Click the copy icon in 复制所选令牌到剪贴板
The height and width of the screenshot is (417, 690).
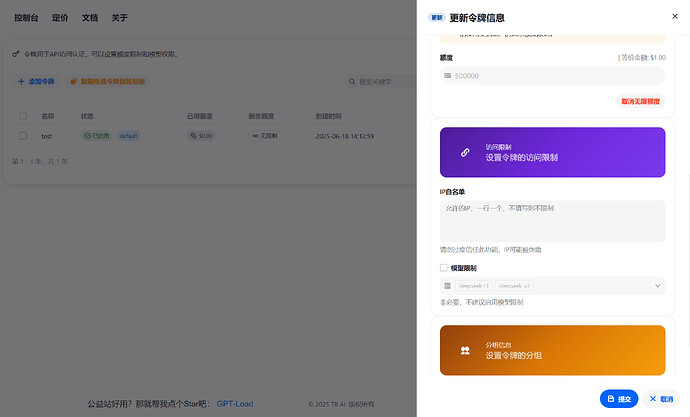(73, 81)
